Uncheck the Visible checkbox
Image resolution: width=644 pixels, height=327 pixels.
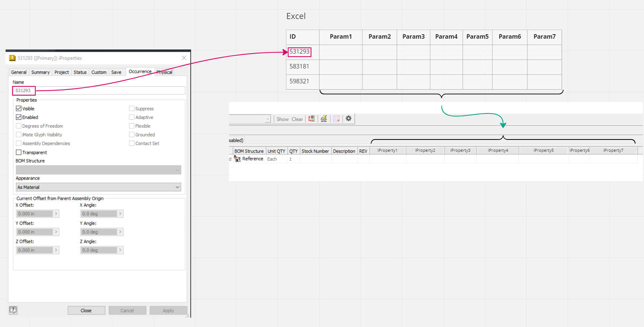[x=19, y=109]
